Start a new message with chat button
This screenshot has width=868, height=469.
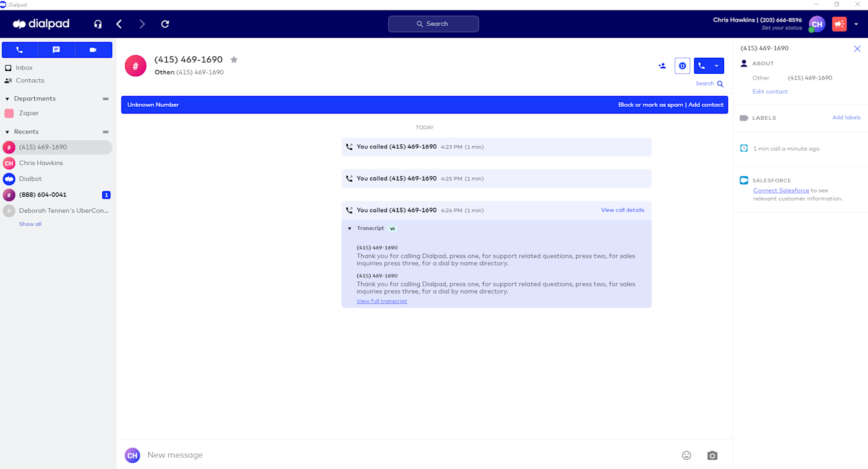(x=56, y=50)
